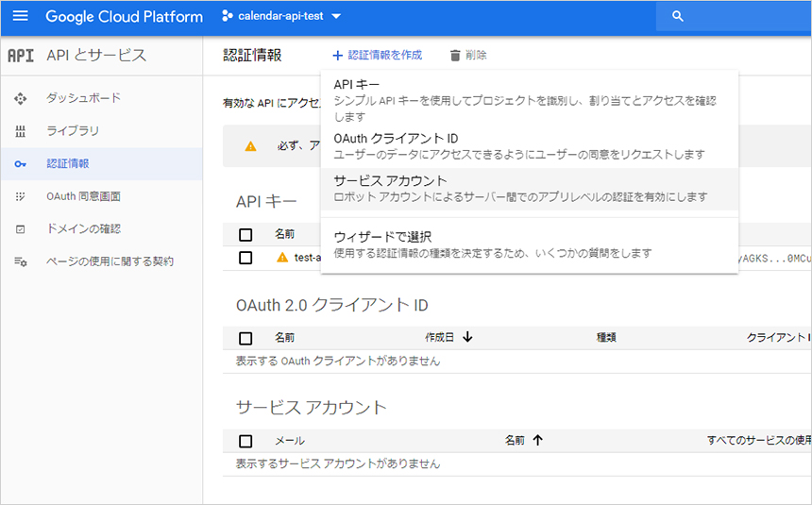Open ドメインの確認 in the sidebar
Viewport: 812px width, 505px height.
[x=83, y=229]
